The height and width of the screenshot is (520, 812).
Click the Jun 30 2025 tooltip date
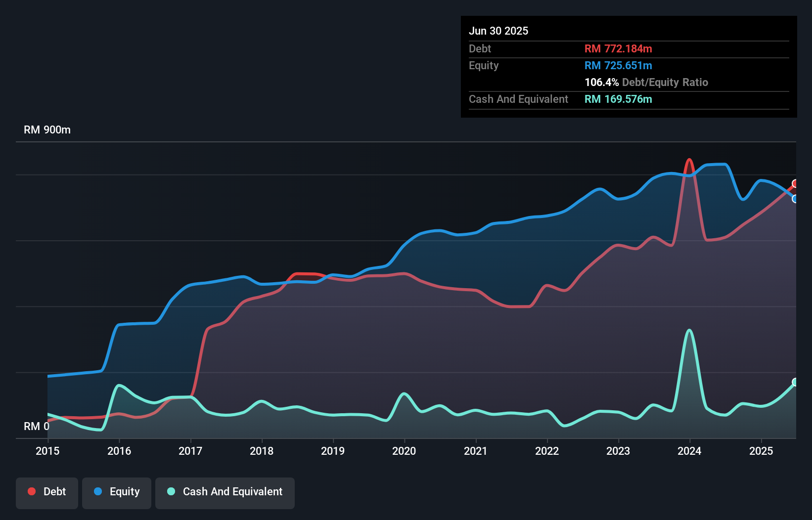click(498, 31)
